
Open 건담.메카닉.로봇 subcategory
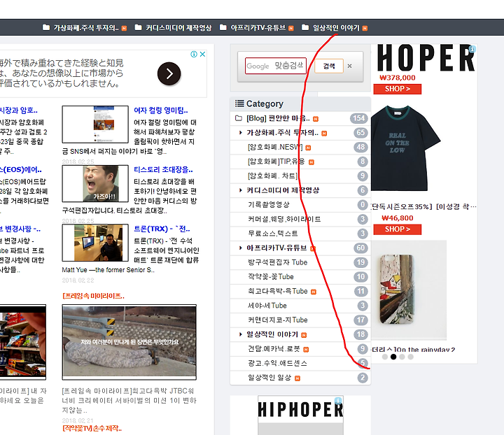274,349
